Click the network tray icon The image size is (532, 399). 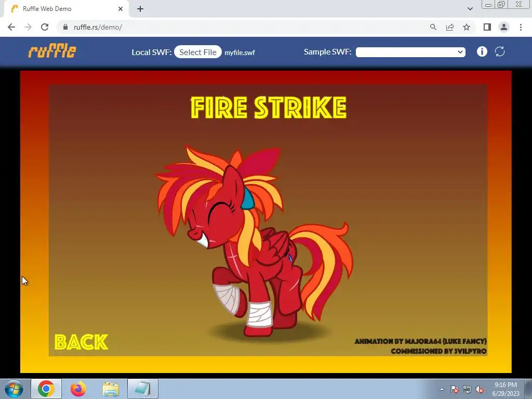[x=467, y=389]
